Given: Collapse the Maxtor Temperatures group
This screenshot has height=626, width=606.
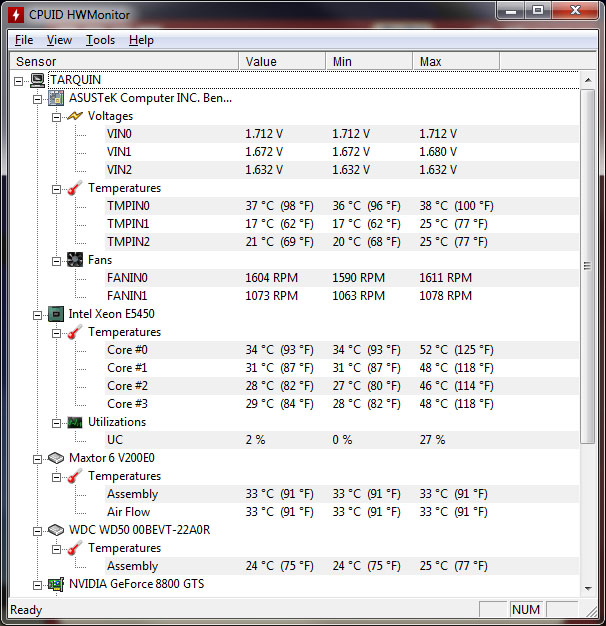Looking at the screenshot, I should click(56, 477).
